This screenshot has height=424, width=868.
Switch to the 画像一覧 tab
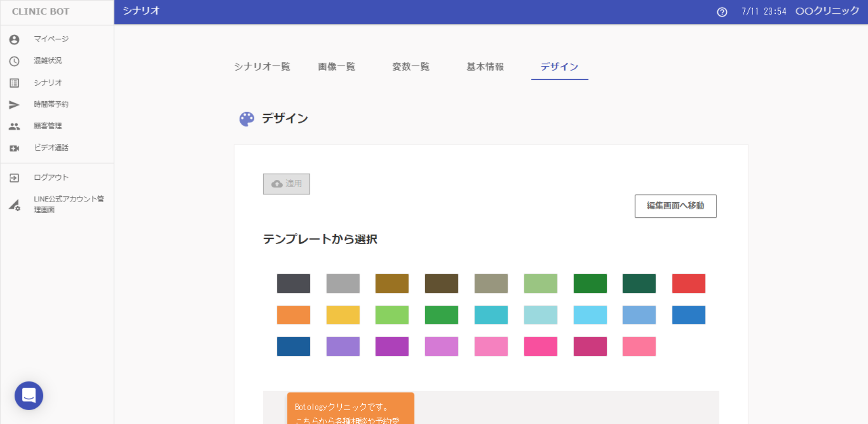(336, 67)
